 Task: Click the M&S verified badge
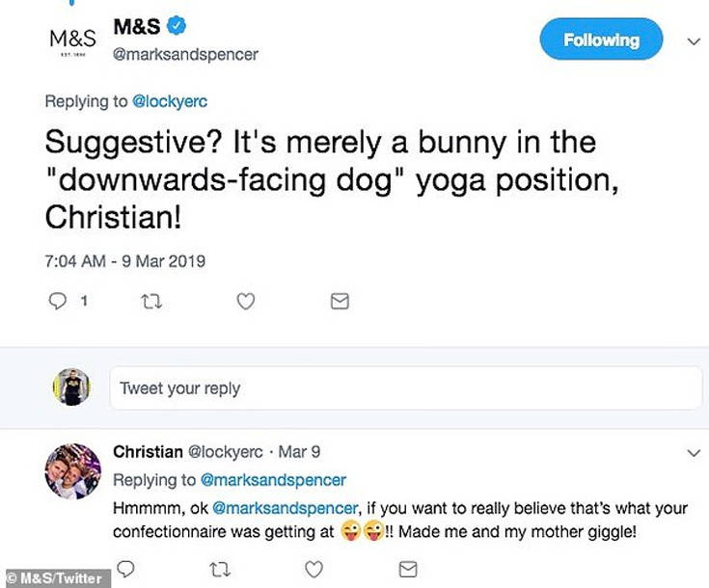tap(177, 26)
